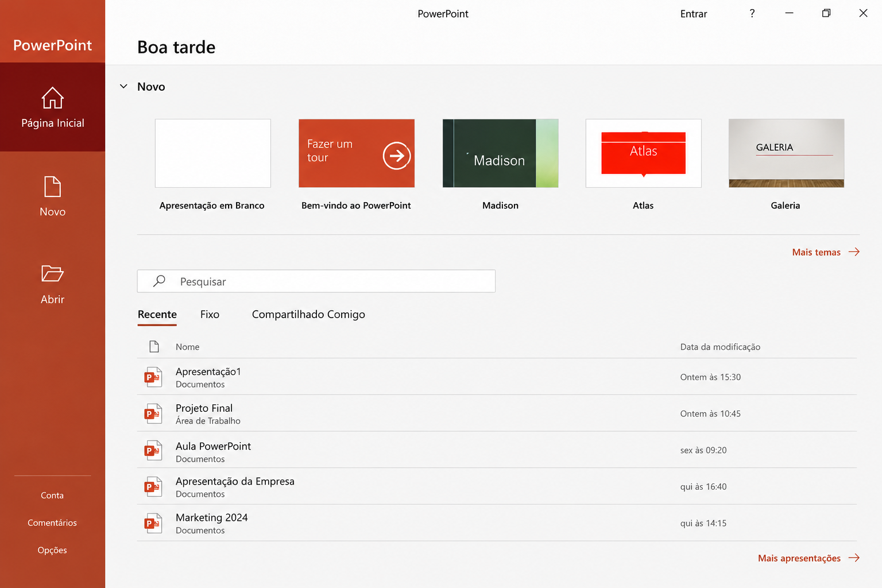Click the Atlas caption below thumbnail
The height and width of the screenshot is (588, 882).
(x=643, y=206)
